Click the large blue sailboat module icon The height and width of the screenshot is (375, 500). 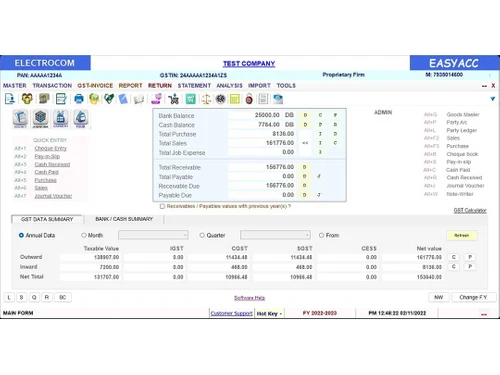tap(81, 118)
